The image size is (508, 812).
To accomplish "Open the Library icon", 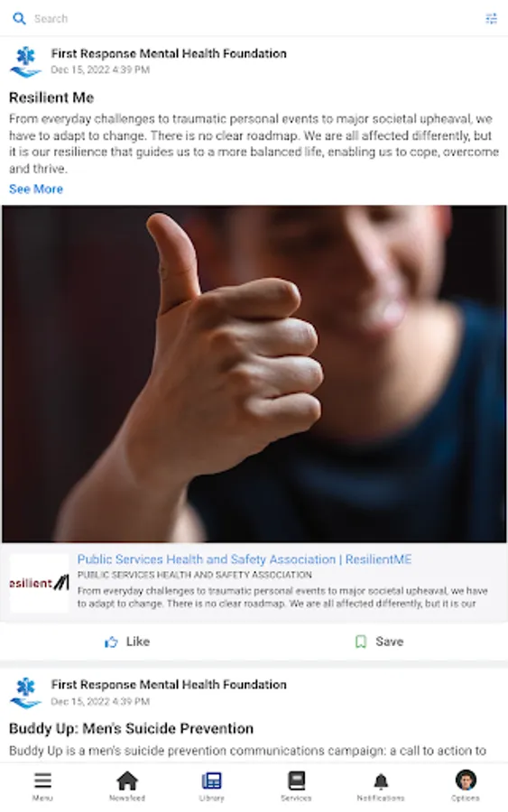I will 211,781.
